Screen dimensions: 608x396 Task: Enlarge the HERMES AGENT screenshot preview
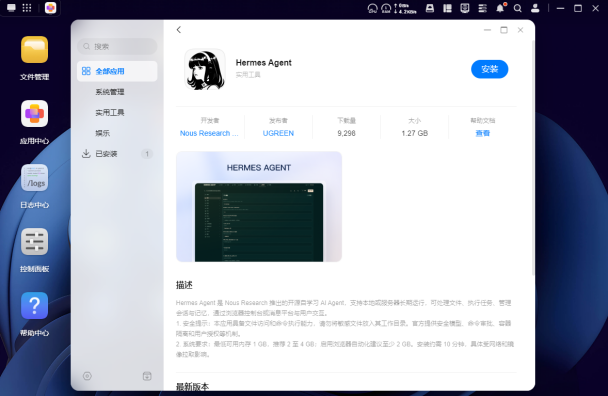point(259,207)
